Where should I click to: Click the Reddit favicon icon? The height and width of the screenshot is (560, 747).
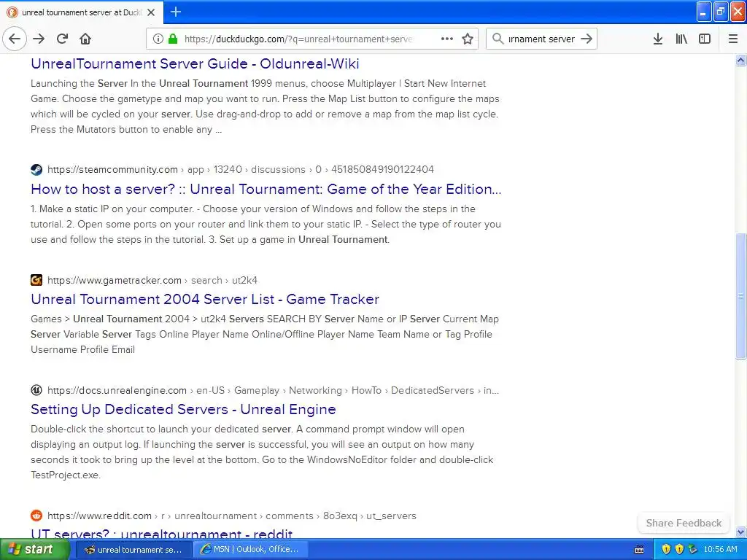point(36,516)
